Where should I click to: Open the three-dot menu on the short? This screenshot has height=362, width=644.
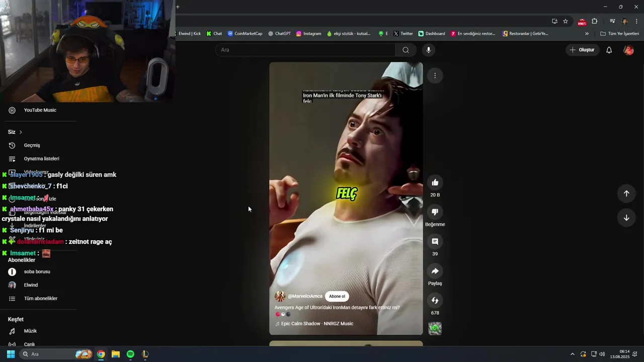point(435,75)
